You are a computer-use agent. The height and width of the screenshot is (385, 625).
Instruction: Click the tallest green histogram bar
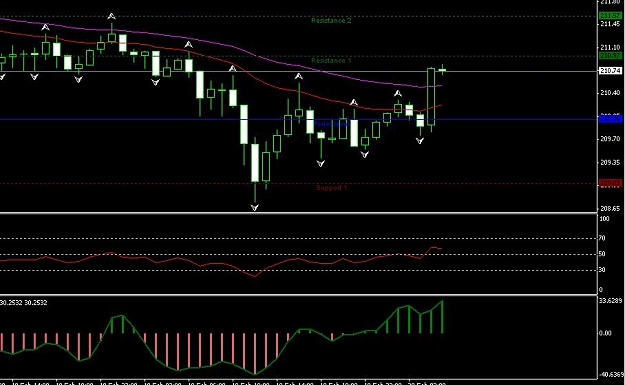(442, 317)
